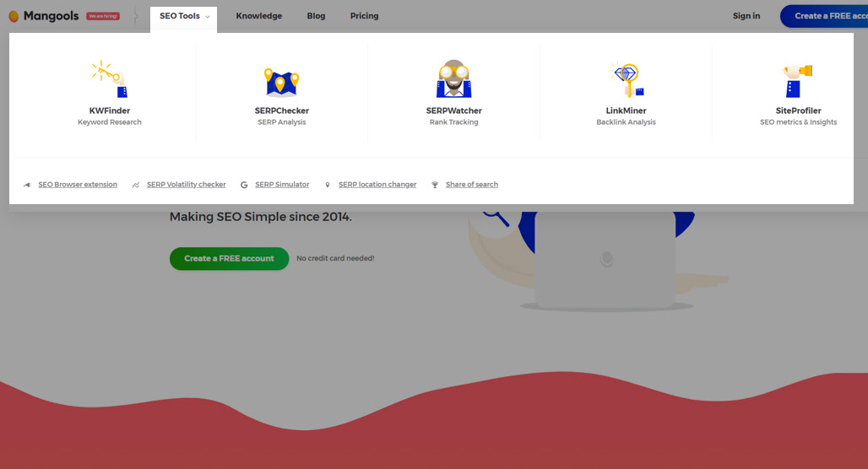868x469 pixels.
Task: Click the SEO Tools chevron arrow
Action: tap(208, 17)
